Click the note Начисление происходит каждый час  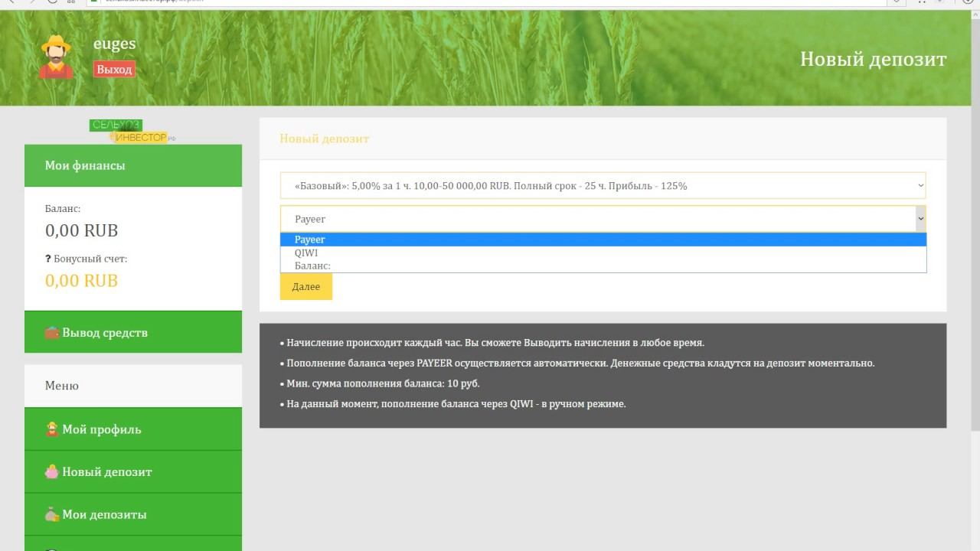click(x=492, y=343)
